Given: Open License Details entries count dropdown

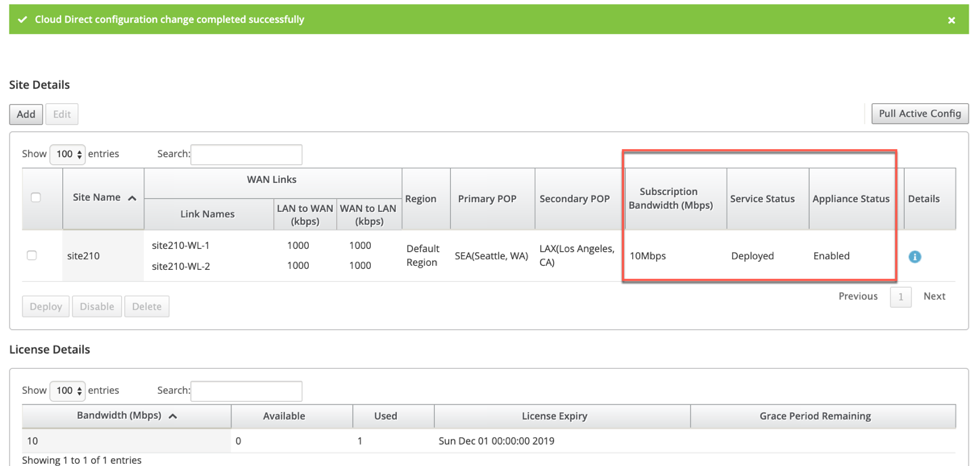Looking at the screenshot, I should click(x=67, y=391).
